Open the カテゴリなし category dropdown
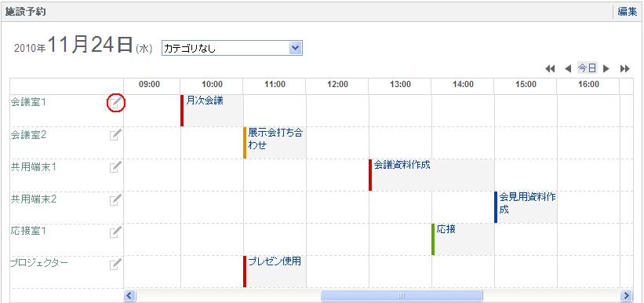Screen dimensions: 644x303 point(232,48)
